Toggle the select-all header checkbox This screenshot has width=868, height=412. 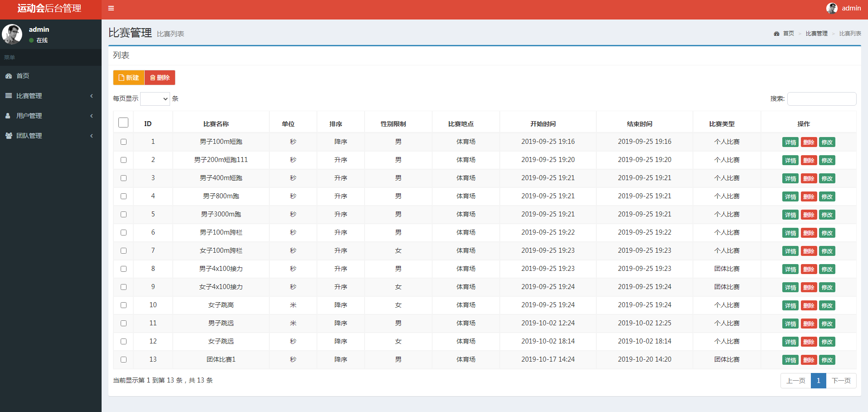tap(123, 123)
